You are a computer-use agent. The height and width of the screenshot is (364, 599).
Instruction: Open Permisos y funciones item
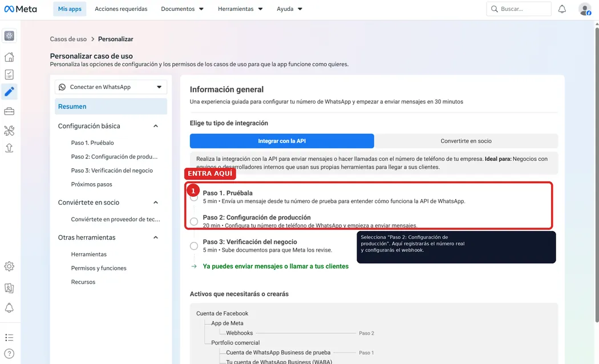pos(99,268)
